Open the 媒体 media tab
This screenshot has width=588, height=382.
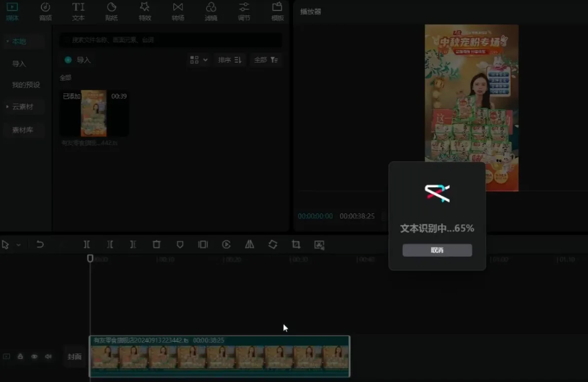click(x=12, y=12)
